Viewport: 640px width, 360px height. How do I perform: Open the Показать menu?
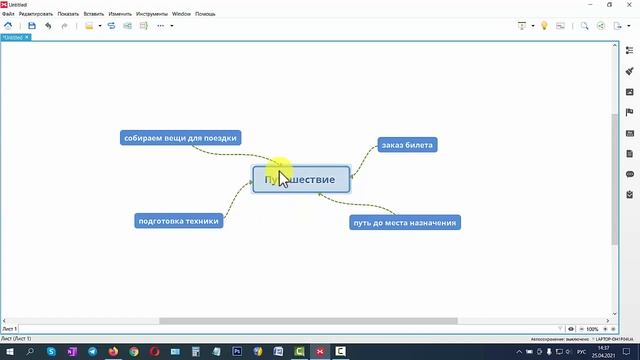pos(68,14)
